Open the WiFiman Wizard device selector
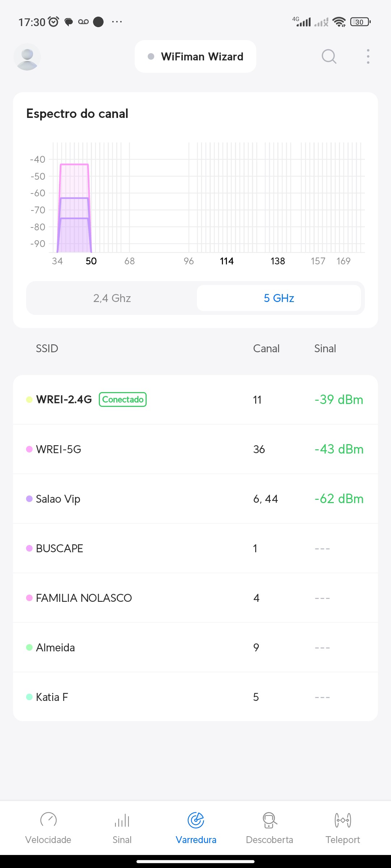Image resolution: width=391 pixels, height=868 pixels. pos(195,56)
